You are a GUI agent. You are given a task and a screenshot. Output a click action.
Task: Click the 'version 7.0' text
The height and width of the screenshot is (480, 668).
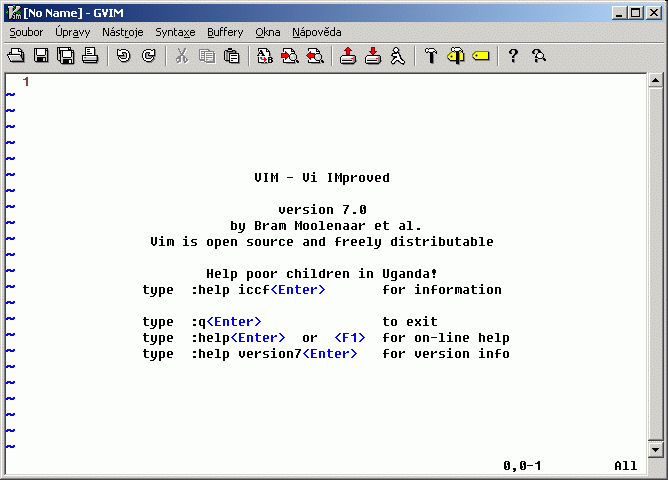[x=322, y=210]
